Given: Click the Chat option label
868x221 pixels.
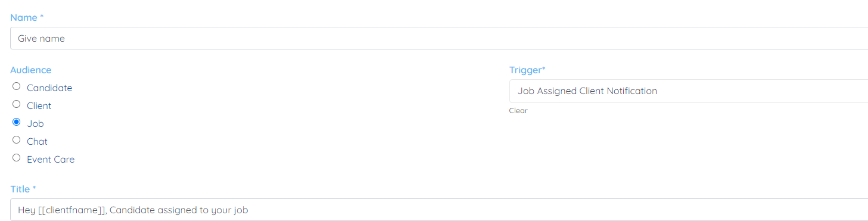Looking at the screenshot, I should point(37,142).
